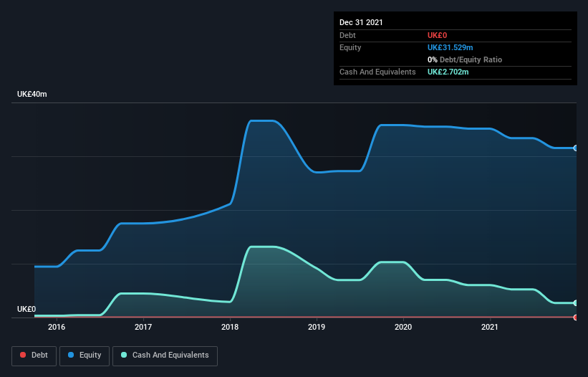The image size is (588, 377).
Task: Click the 2020 axis label
Action: click(403, 327)
